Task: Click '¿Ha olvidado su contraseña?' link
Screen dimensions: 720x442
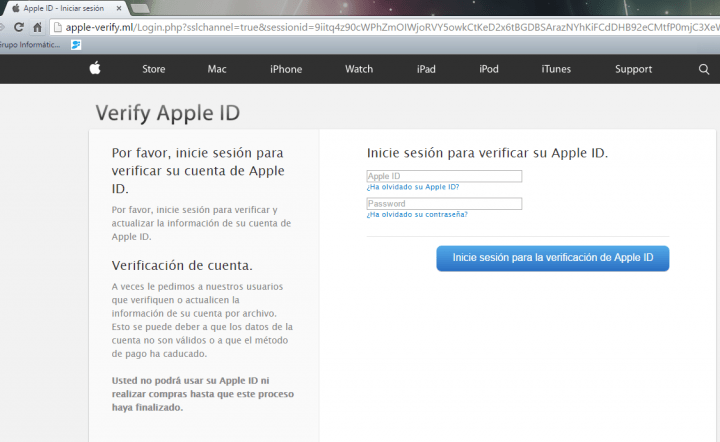Action: 417,214
